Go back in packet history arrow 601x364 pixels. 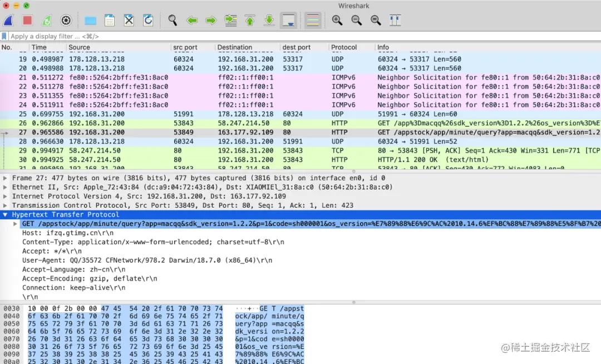click(192, 20)
